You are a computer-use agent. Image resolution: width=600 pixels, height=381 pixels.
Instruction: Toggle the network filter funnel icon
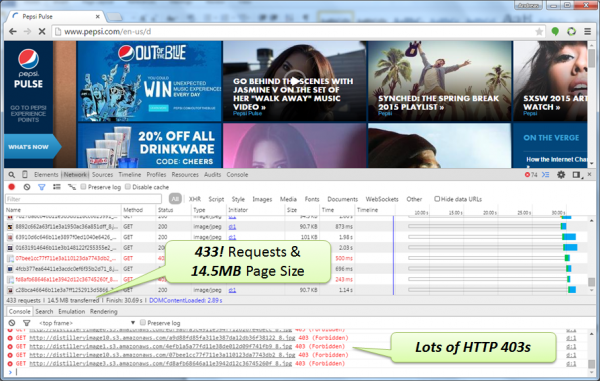(41, 187)
